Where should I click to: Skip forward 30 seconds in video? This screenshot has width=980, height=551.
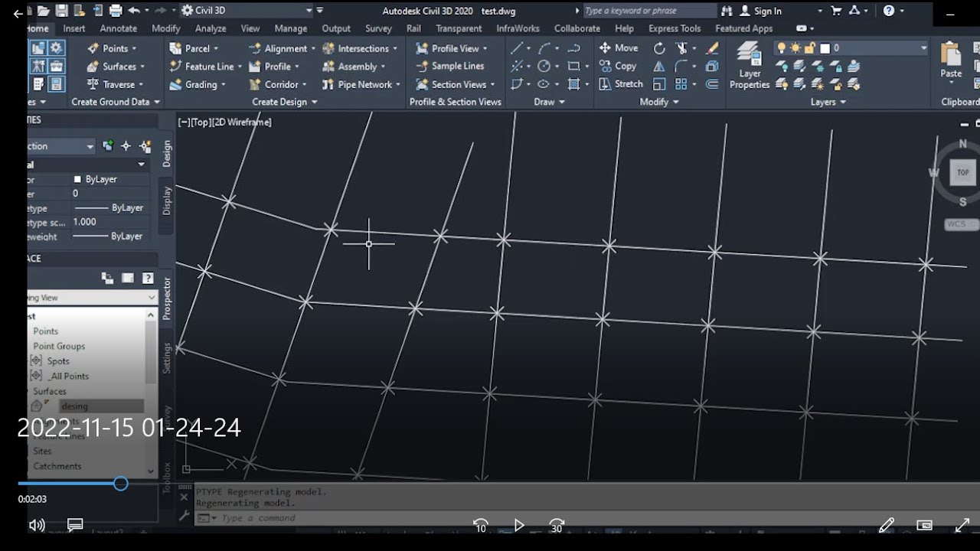click(557, 525)
